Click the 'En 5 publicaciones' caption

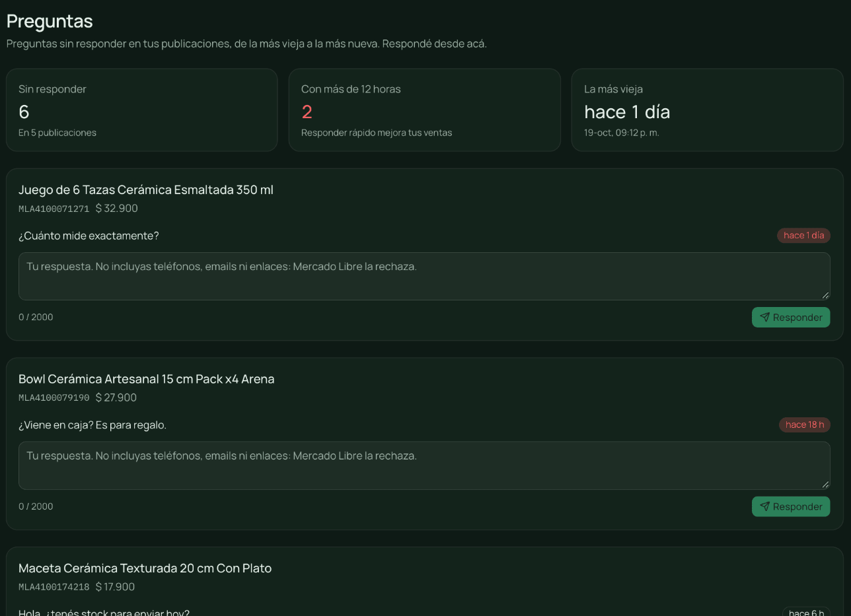point(57,133)
